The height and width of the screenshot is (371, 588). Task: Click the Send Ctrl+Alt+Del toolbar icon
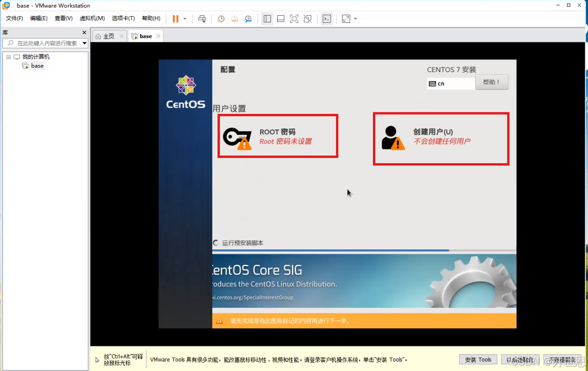[x=202, y=19]
